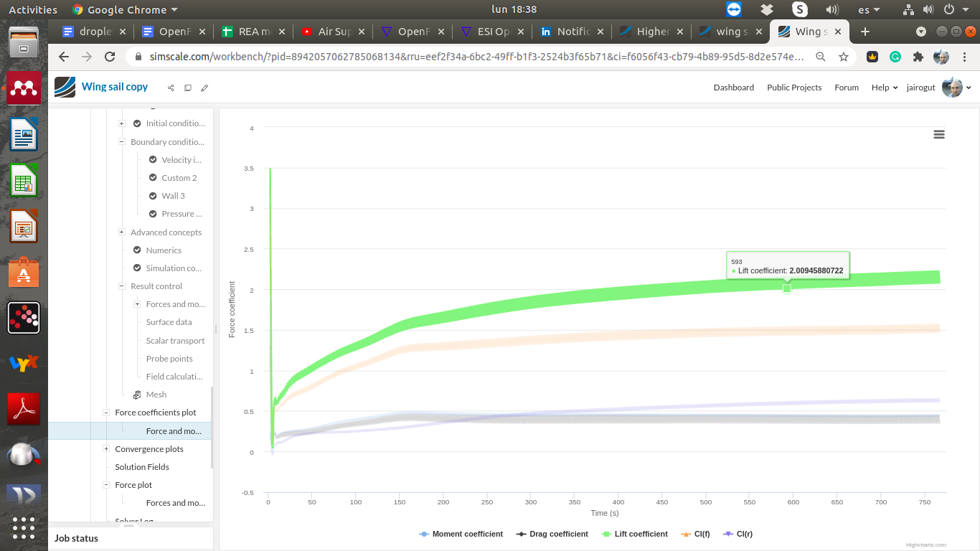Open Mendeley from the dock
Screen dimensions: 980x551
pyautogui.click(x=24, y=88)
